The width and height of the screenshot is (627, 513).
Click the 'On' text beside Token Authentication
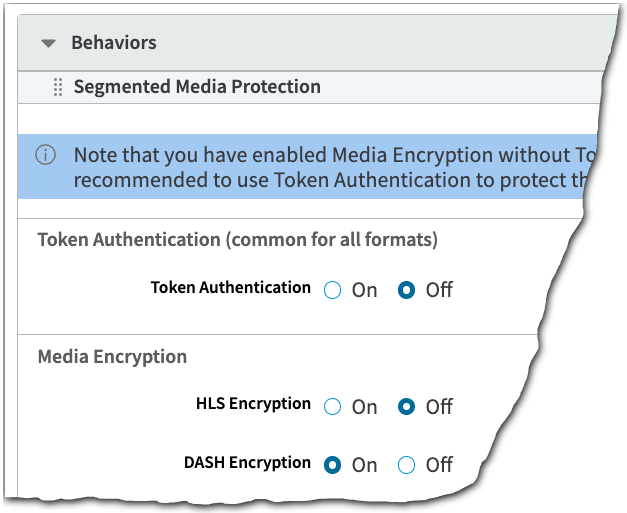point(364,290)
